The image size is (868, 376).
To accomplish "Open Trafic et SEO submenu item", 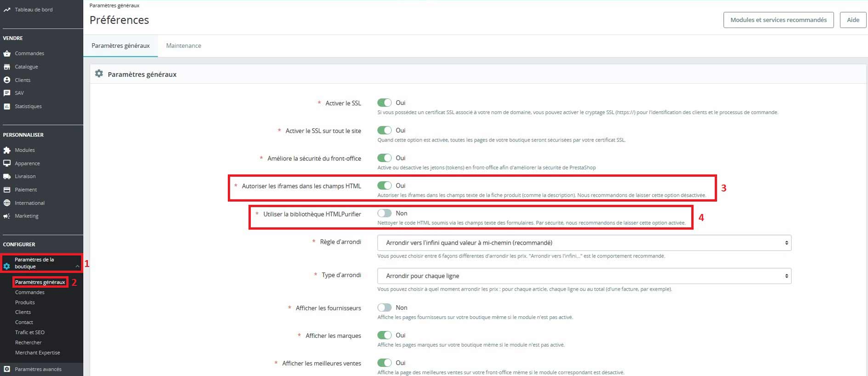I will (30, 332).
